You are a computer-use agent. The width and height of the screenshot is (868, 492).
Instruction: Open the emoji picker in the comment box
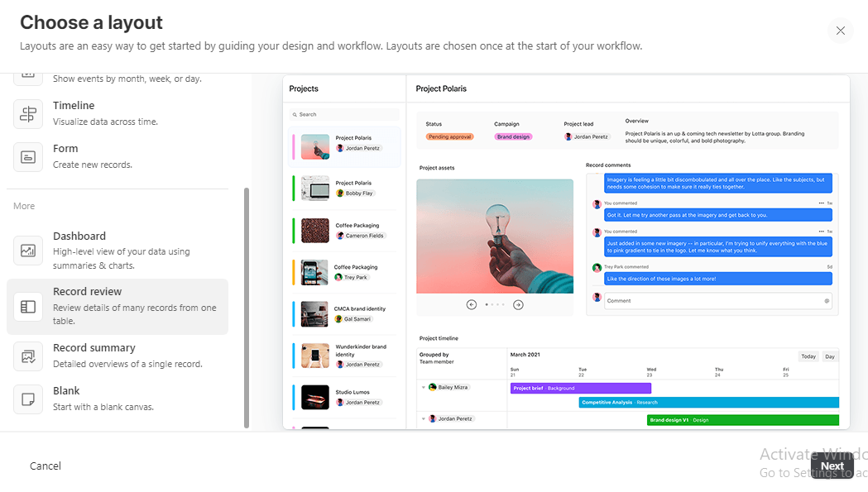point(827,300)
